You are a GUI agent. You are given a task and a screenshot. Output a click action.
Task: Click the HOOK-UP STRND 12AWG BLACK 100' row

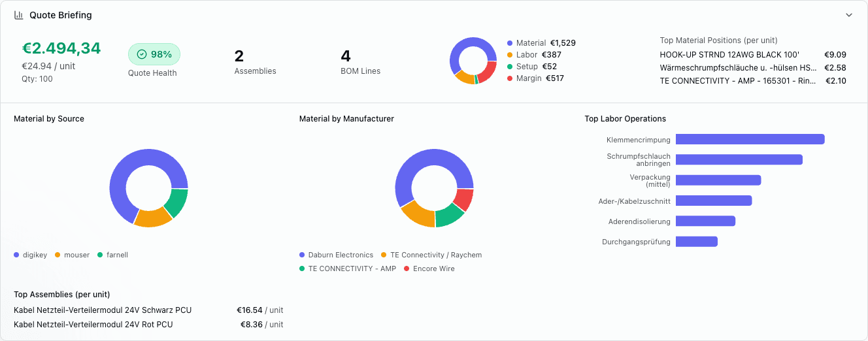coord(753,55)
